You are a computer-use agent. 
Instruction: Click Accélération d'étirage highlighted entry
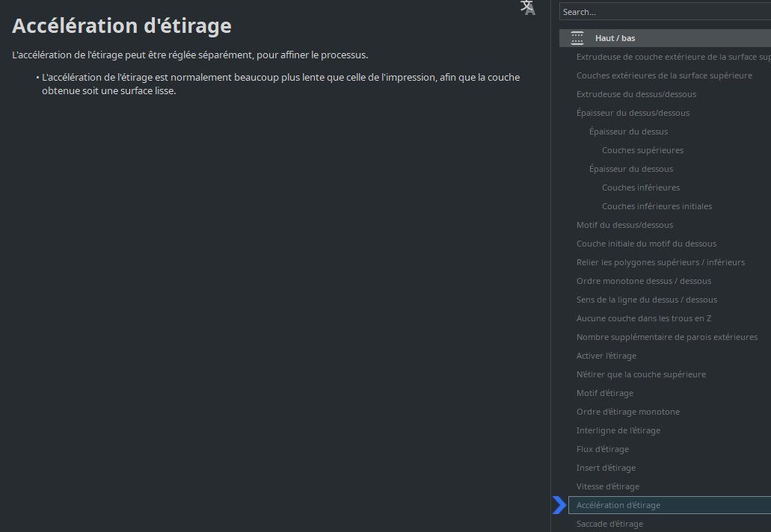pos(618,505)
